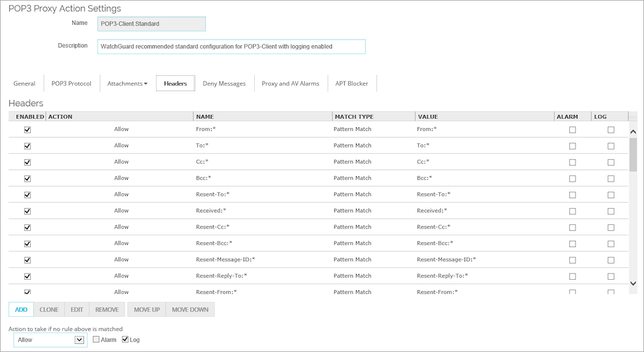Viewport: 644px width, 352px height.
Task: Uncheck the Enabled box for From:* rule
Action: tap(27, 130)
